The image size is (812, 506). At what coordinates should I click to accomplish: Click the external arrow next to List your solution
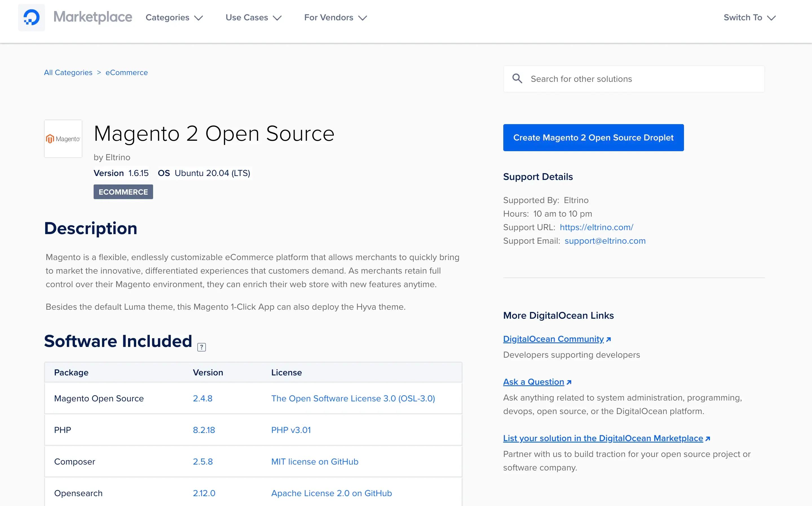tap(707, 438)
